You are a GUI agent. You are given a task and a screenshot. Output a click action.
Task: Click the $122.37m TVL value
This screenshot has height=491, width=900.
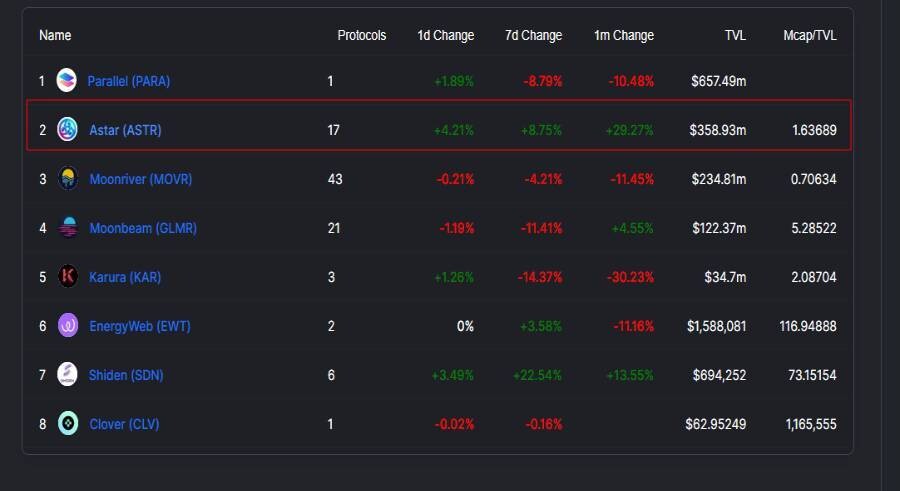(x=719, y=228)
